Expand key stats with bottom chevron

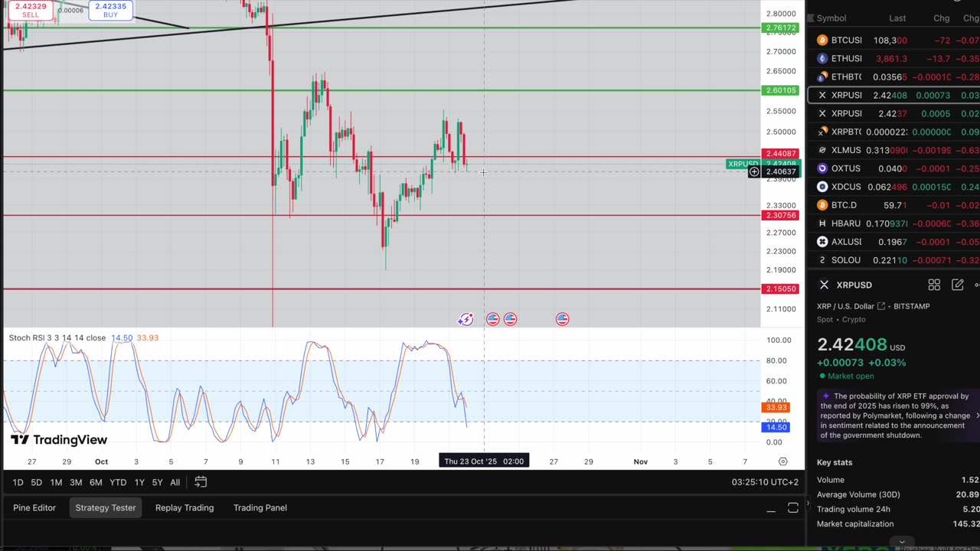click(901, 542)
